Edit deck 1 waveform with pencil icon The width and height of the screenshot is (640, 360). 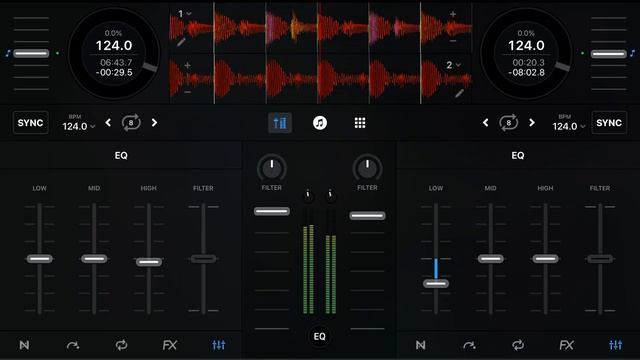(x=181, y=41)
